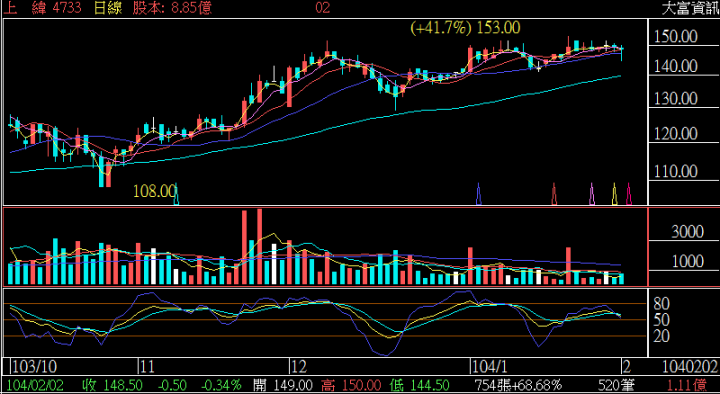The height and width of the screenshot is (394, 720).
Task: Click the 140.00 price axis label
Action: 675,67
